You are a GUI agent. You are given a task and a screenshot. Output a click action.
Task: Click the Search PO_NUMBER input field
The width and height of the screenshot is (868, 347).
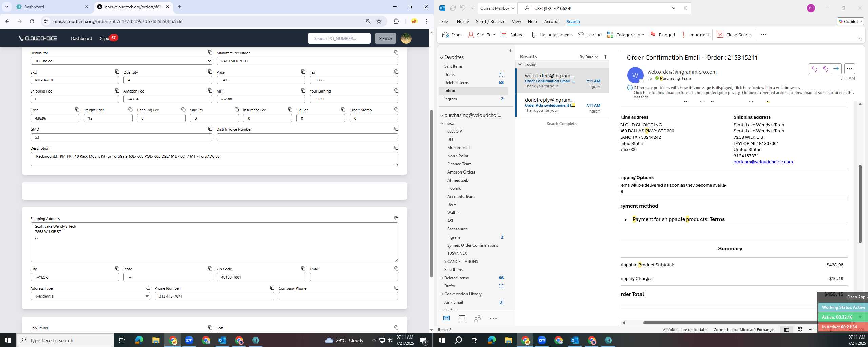pyautogui.click(x=339, y=38)
